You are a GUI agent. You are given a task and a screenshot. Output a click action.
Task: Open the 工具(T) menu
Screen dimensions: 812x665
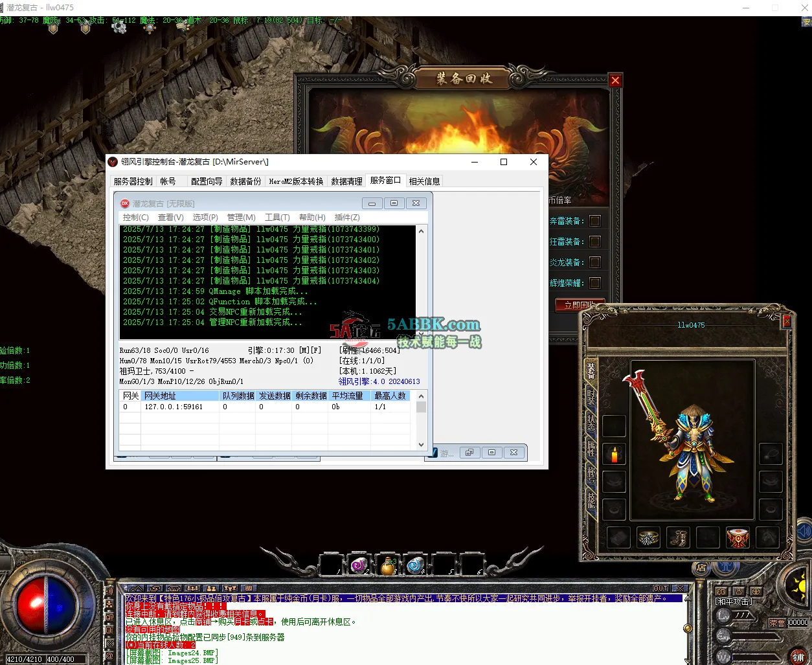click(277, 218)
